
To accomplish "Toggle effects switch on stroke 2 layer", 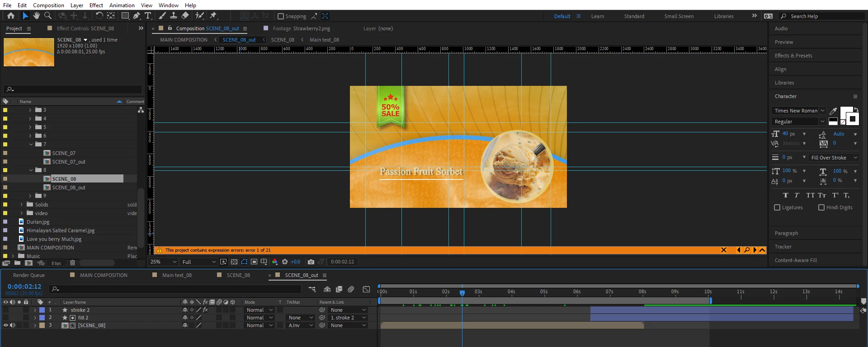I will pyautogui.click(x=205, y=310).
